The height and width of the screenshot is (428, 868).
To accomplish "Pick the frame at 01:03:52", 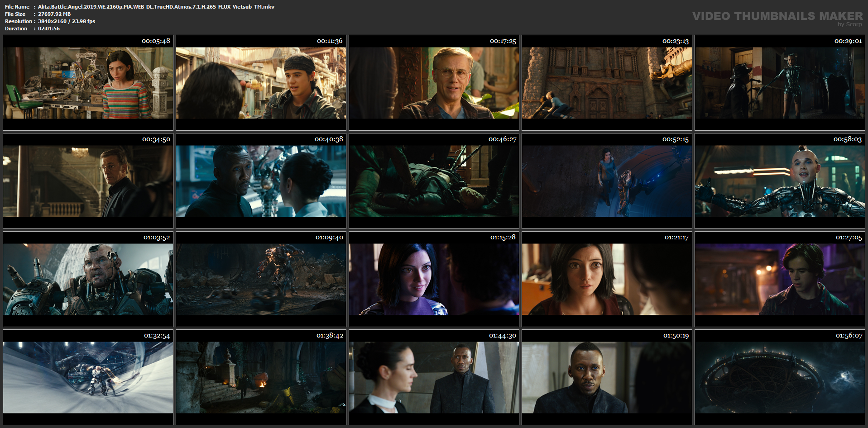I will pos(88,279).
